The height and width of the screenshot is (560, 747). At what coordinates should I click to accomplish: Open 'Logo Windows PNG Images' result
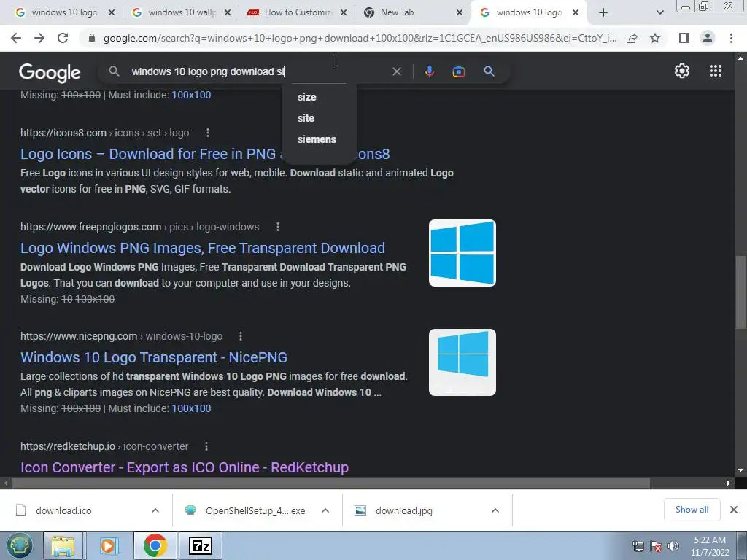tap(203, 248)
